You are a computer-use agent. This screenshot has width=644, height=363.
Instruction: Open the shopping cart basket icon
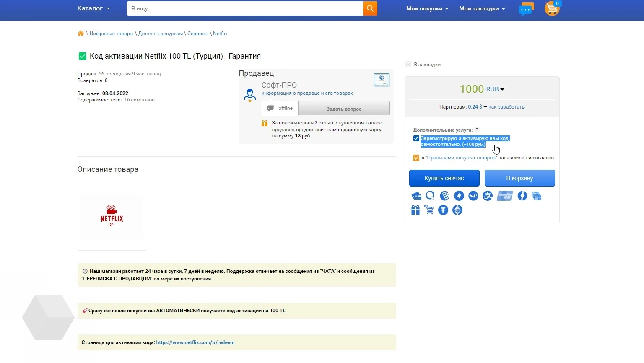552,8
